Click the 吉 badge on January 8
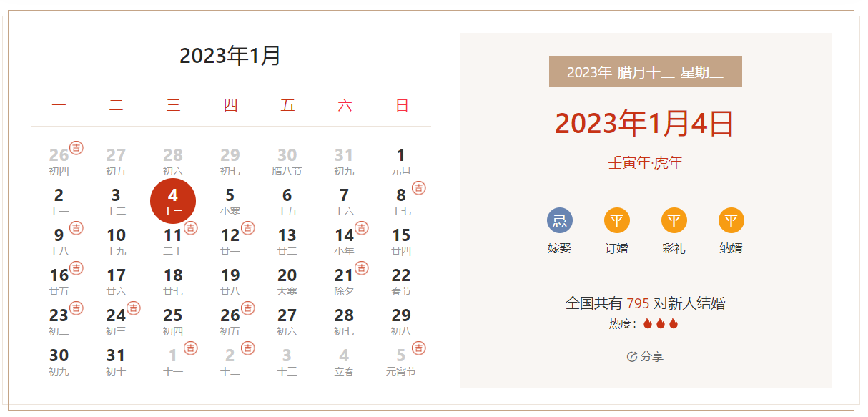The width and height of the screenshot is (868, 417). 419,188
